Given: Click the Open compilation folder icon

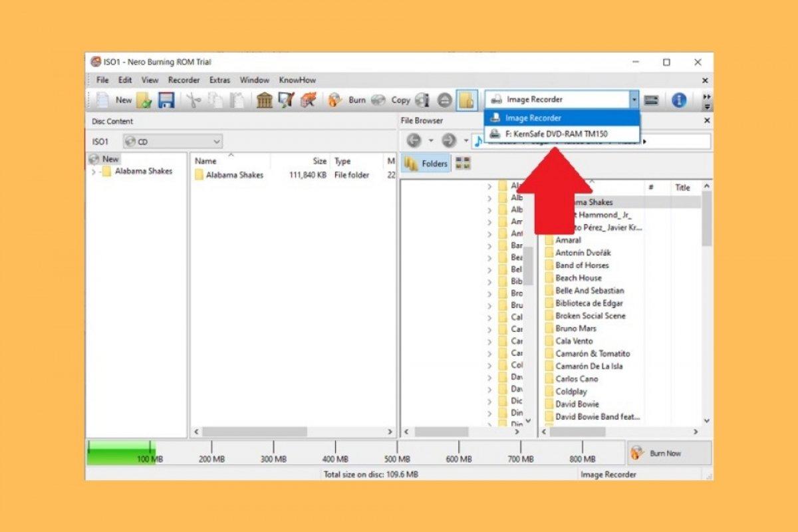Looking at the screenshot, I should click(x=144, y=100).
